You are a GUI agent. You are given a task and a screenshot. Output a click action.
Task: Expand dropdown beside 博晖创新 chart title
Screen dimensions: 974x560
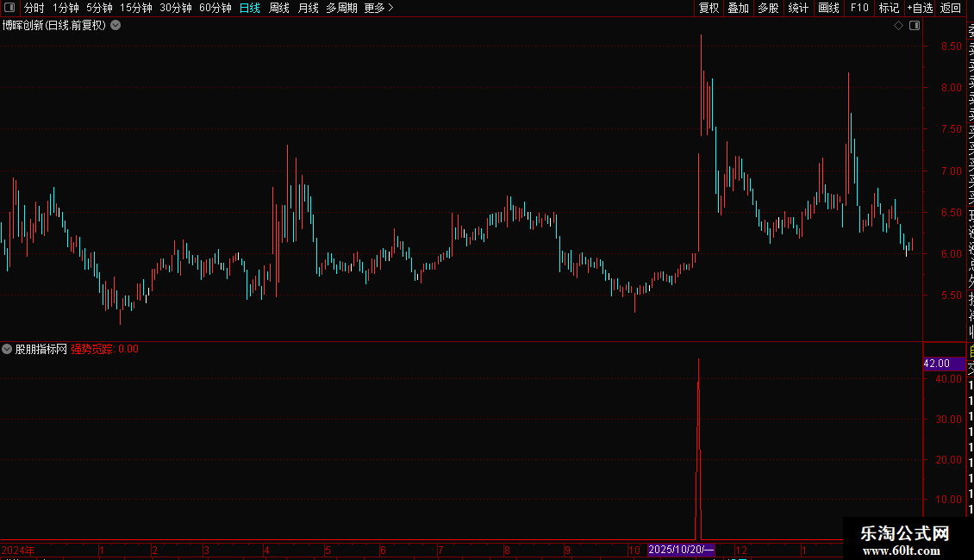pos(116,26)
